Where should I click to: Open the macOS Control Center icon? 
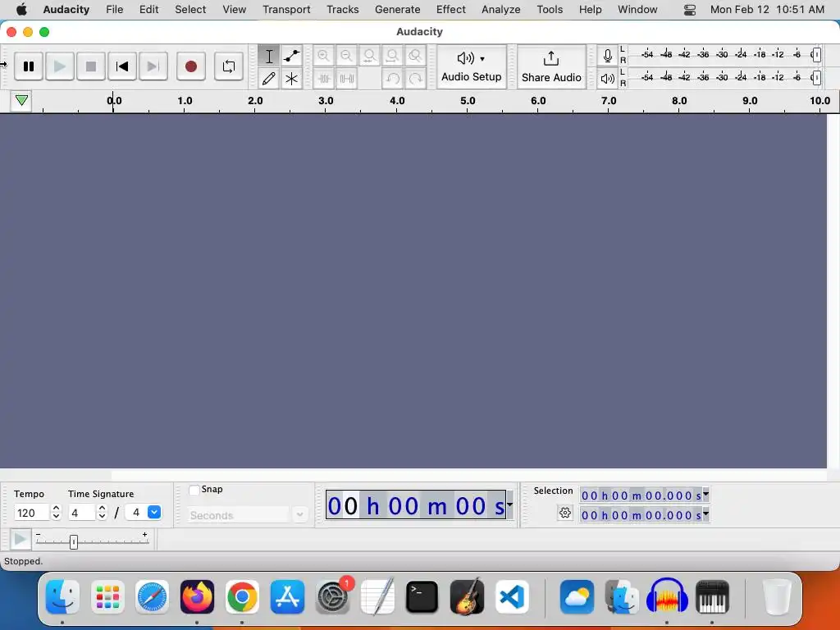689,10
